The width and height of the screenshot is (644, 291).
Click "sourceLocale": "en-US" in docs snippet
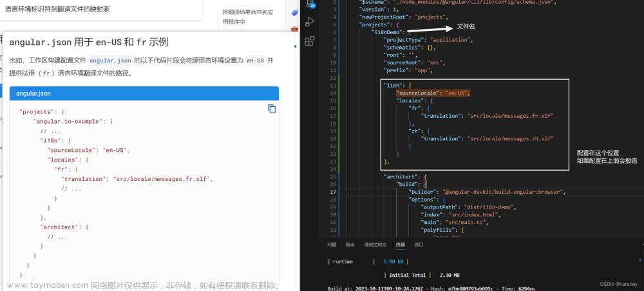click(88, 150)
